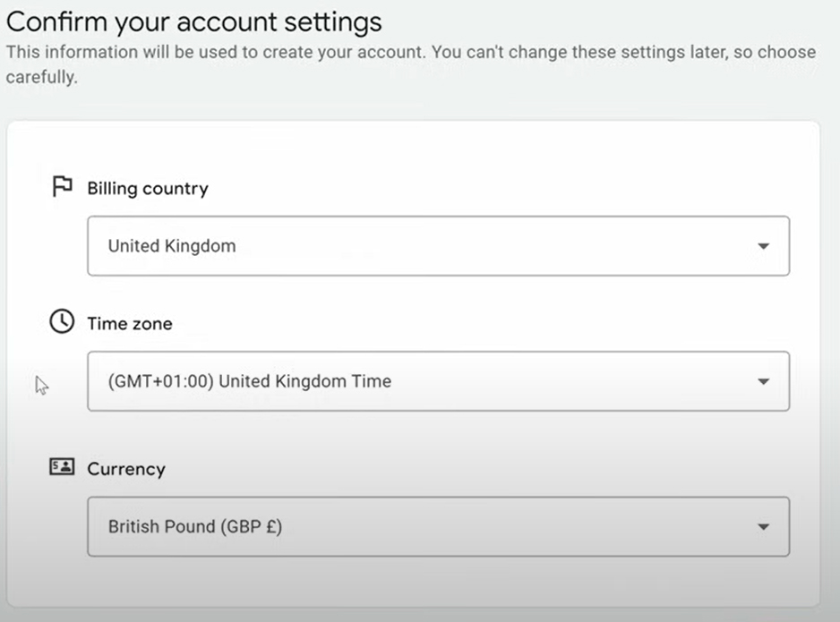Expand the Billing country dropdown arrow
The image size is (840, 622).
coord(763,246)
